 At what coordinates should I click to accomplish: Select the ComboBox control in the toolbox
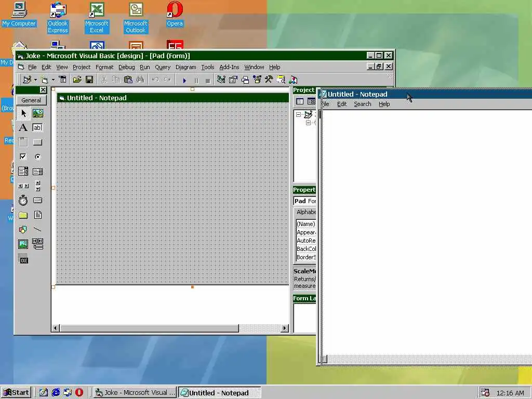tap(23, 171)
